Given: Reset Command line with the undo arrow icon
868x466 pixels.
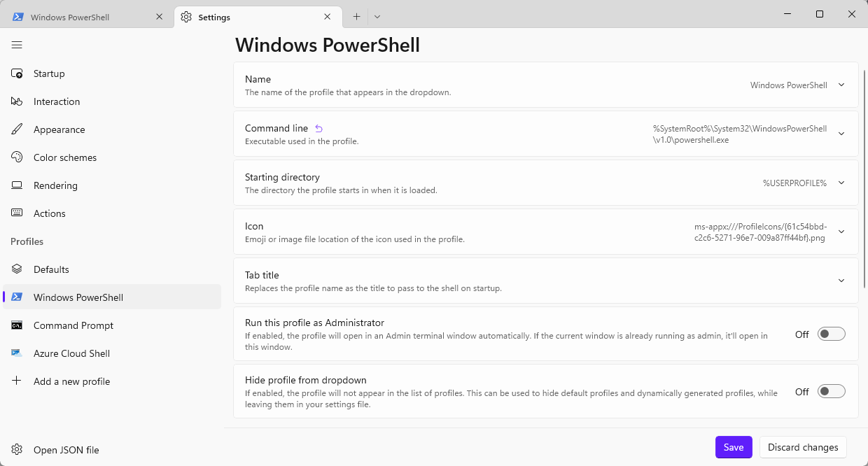Looking at the screenshot, I should click(x=318, y=129).
